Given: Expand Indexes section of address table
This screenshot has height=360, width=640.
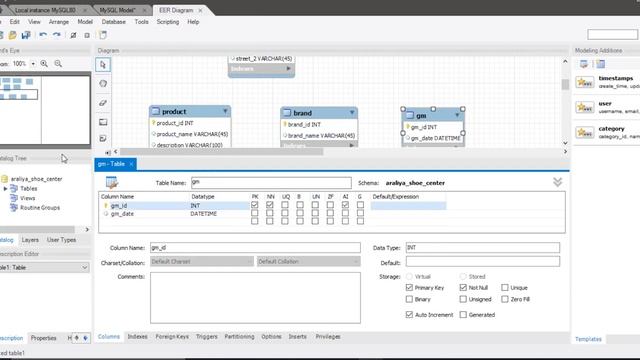Looking at the screenshot, I should (x=289, y=69).
